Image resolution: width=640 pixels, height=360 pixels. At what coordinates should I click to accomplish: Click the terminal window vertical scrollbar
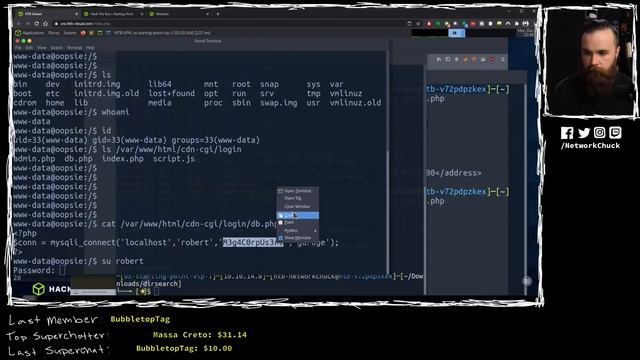[x=387, y=163]
